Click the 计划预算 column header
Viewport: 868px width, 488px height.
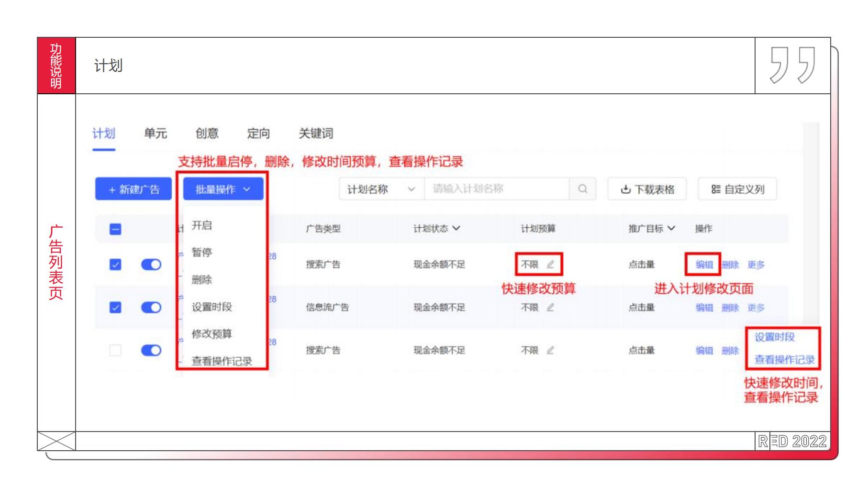coord(538,229)
